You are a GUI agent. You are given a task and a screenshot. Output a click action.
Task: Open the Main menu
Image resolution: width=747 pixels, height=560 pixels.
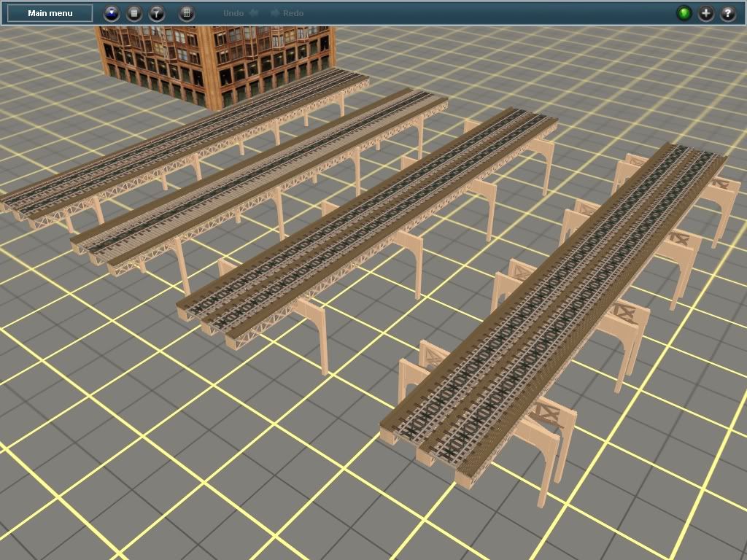click(50, 13)
